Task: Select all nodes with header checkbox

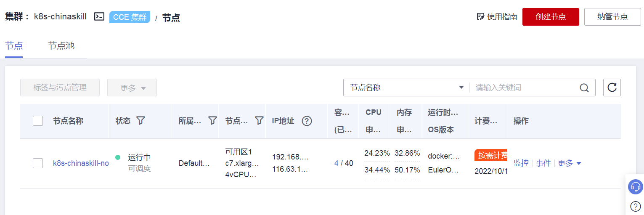Action: coord(38,121)
